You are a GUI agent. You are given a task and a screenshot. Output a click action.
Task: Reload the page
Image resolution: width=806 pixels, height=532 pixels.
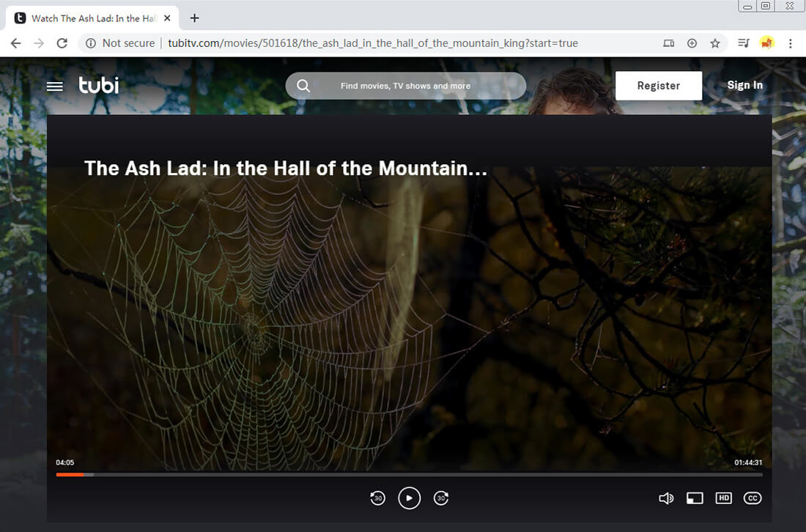pyautogui.click(x=62, y=43)
